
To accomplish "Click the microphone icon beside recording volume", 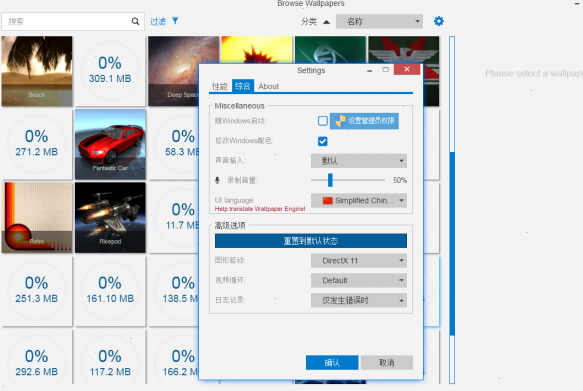I will pyautogui.click(x=218, y=180).
